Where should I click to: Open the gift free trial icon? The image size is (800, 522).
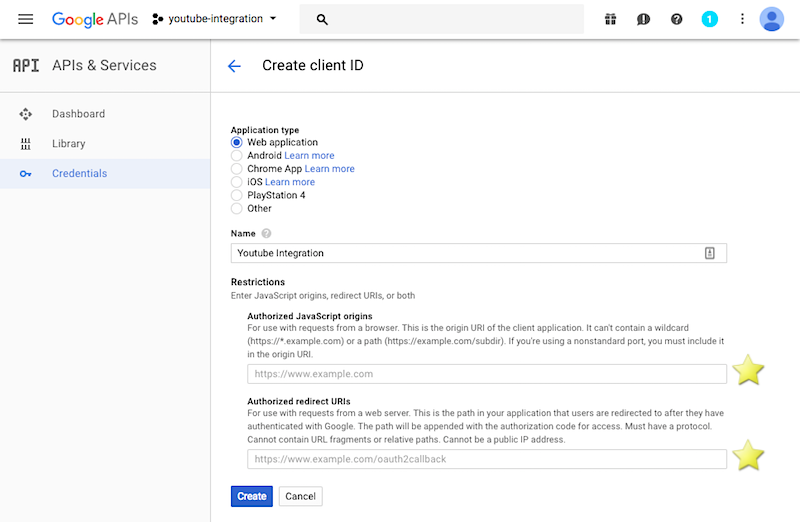[611, 19]
